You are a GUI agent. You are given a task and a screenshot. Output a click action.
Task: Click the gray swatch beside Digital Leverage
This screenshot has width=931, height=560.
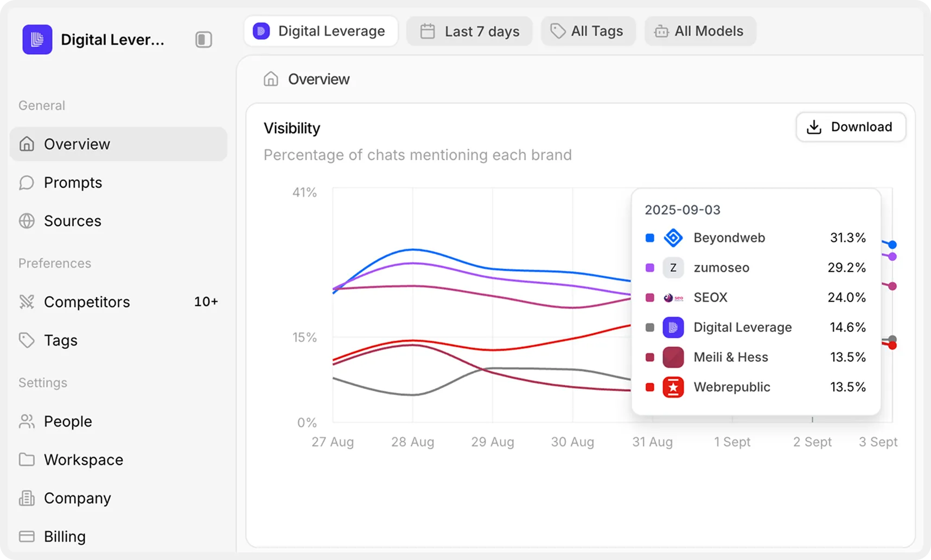point(649,327)
